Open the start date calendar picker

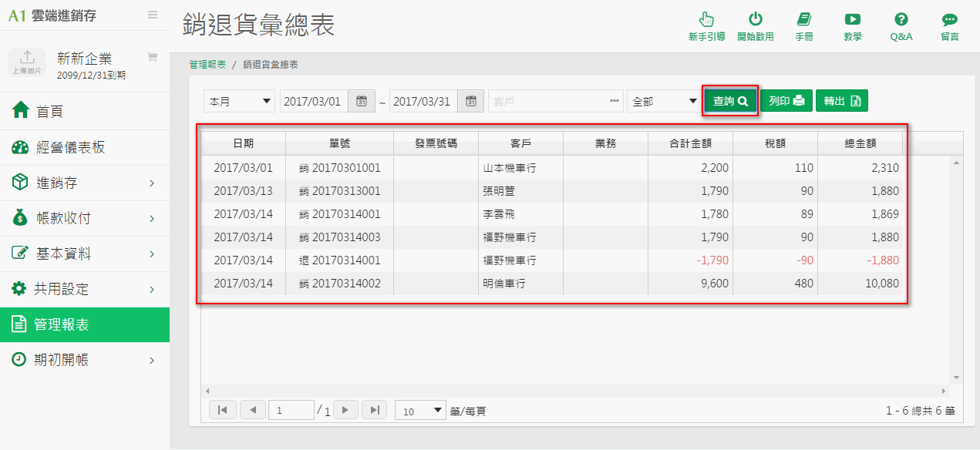tap(361, 101)
